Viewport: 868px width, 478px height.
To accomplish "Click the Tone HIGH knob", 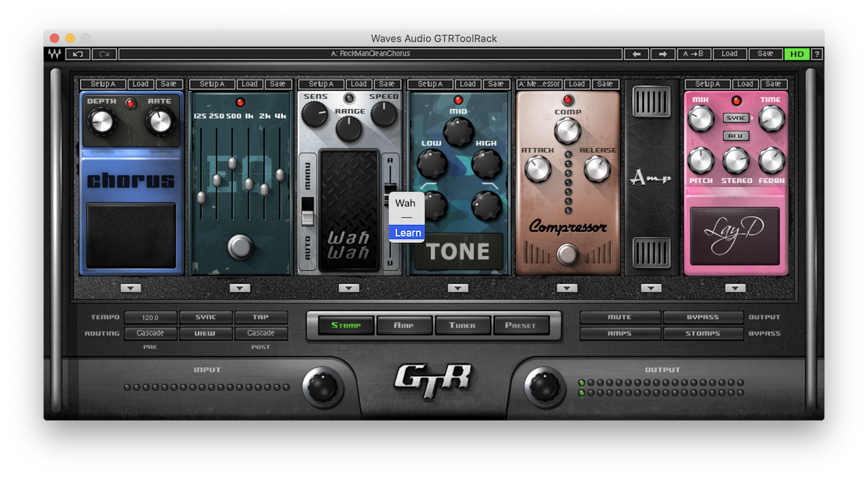I will tap(486, 163).
